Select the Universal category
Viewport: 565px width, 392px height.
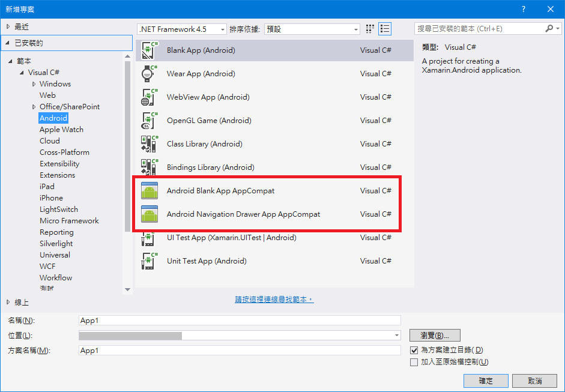55,255
